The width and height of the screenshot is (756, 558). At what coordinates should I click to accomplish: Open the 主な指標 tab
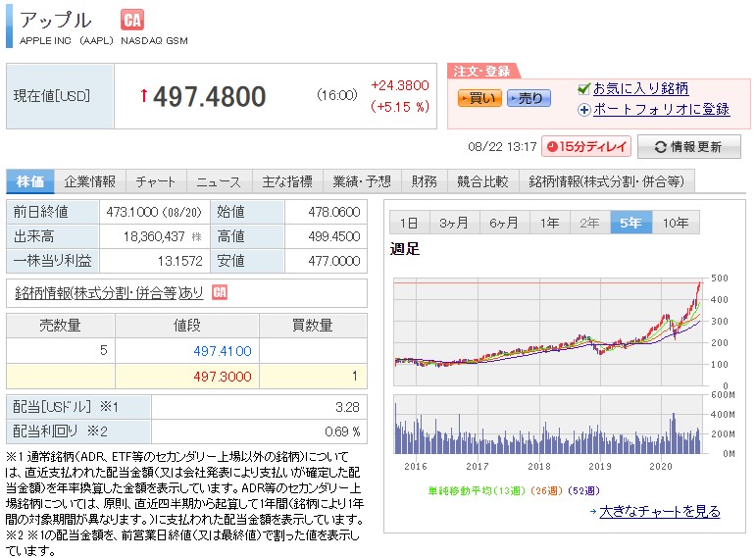pos(287,181)
